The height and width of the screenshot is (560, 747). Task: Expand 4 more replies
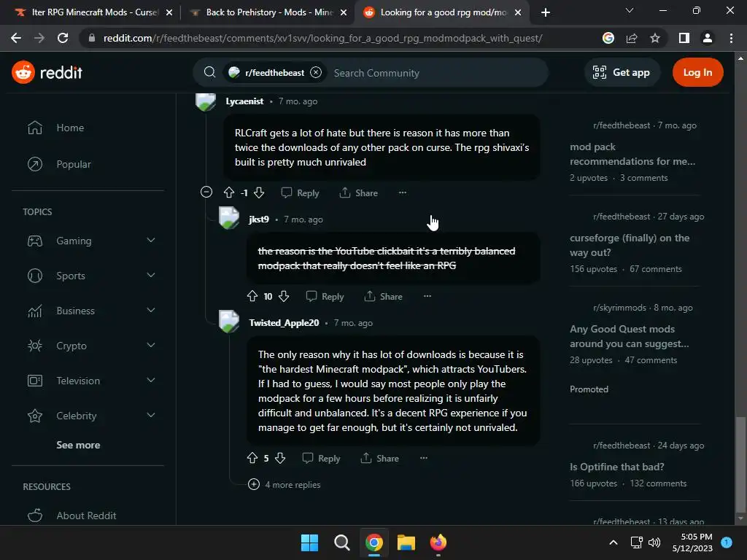(285, 484)
